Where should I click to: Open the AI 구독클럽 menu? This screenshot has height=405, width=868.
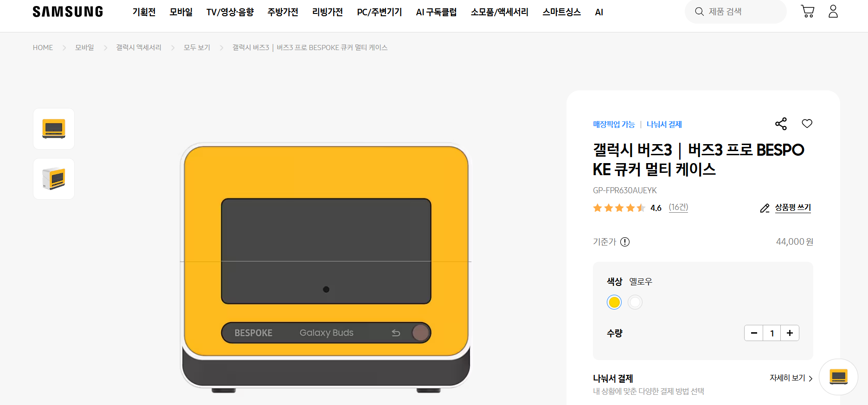[436, 12]
